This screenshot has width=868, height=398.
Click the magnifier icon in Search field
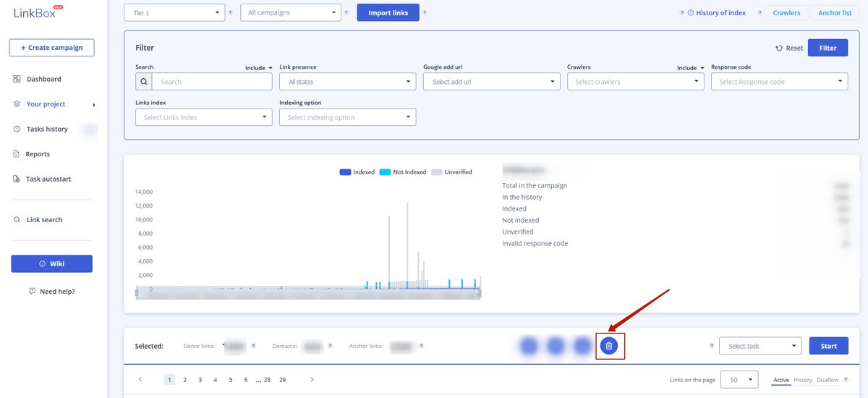pos(144,82)
